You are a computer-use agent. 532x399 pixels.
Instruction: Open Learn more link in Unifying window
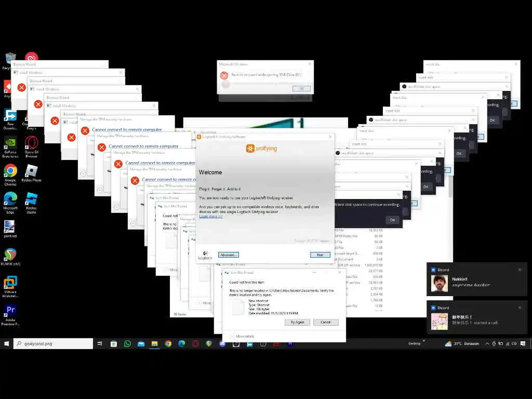[211, 217]
